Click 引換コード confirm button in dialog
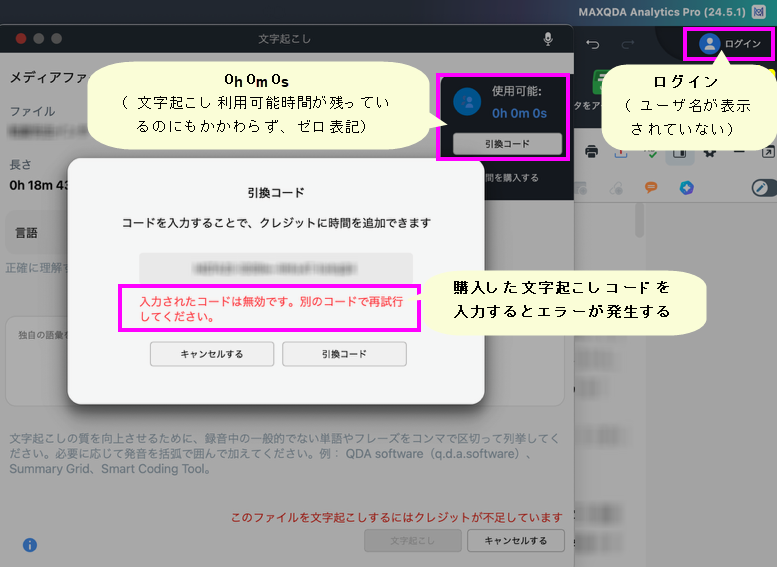This screenshot has height=567, width=777. pos(344,354)
